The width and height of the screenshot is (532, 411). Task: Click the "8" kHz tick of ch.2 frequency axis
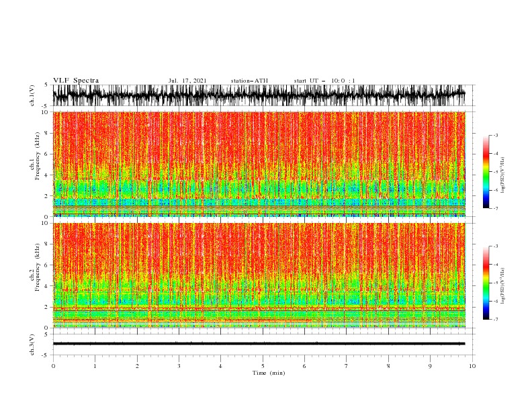(x=46, y=244)
